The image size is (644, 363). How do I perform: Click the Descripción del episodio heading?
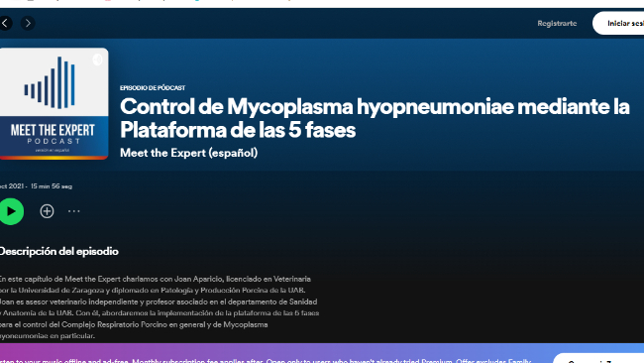tap(58, 251)
